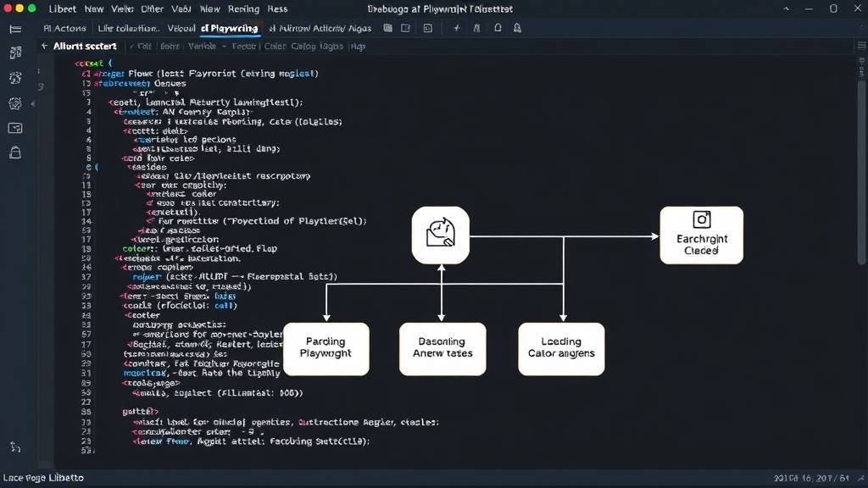The width and height of the screenshot is (868, 488).
Task: Switch to the Mirrow Adienty Ngas tab
Action: pyautogui.click(x=320, y=28)
